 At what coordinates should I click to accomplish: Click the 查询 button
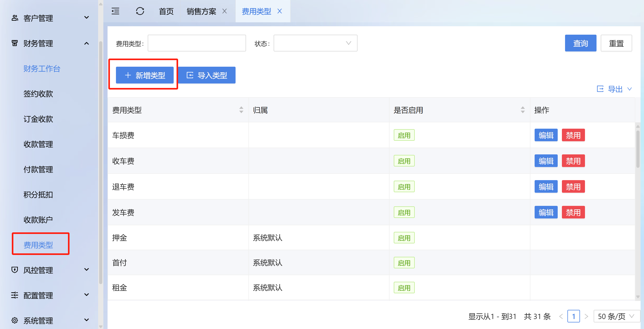[580, 43]
